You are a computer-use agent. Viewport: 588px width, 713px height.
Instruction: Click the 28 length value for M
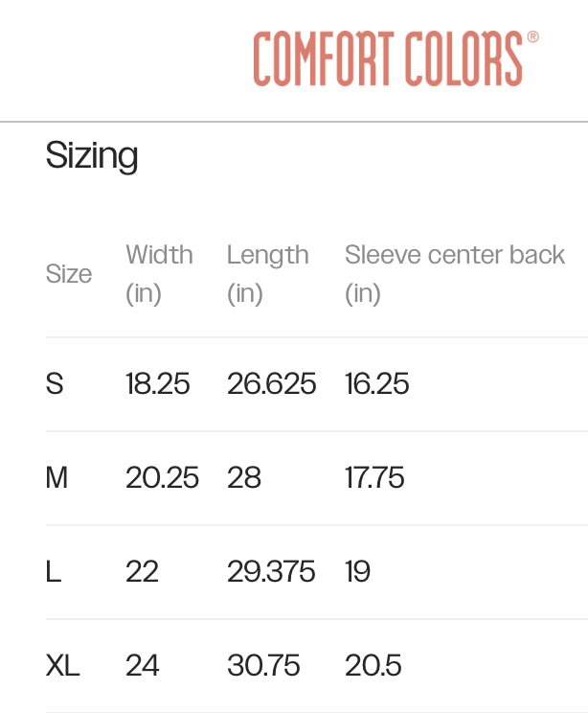244,477
